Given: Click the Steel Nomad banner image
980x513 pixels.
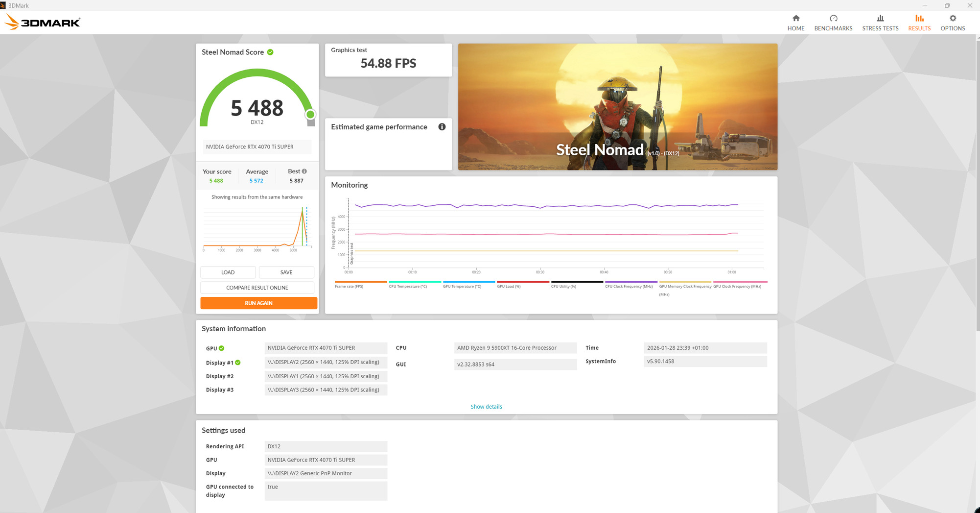Looking at the screenshot, I should coord(617,106).
